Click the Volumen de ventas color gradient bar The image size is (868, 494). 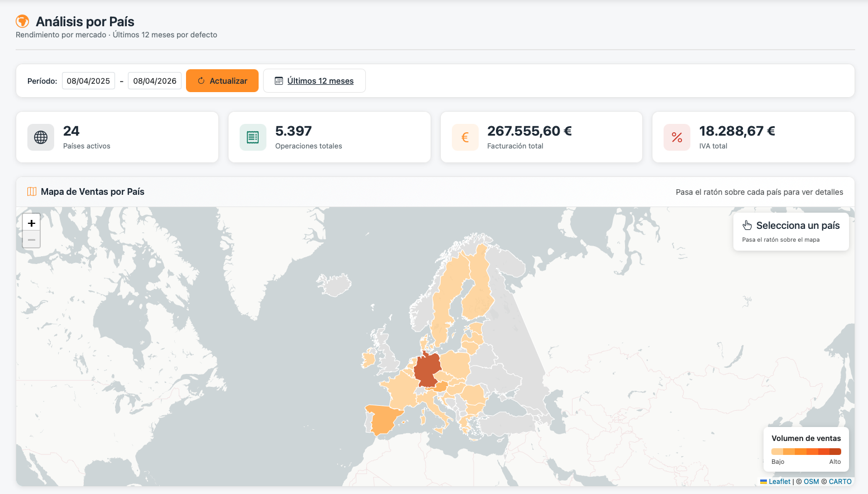pyautogui.click(x=806, y=452)
